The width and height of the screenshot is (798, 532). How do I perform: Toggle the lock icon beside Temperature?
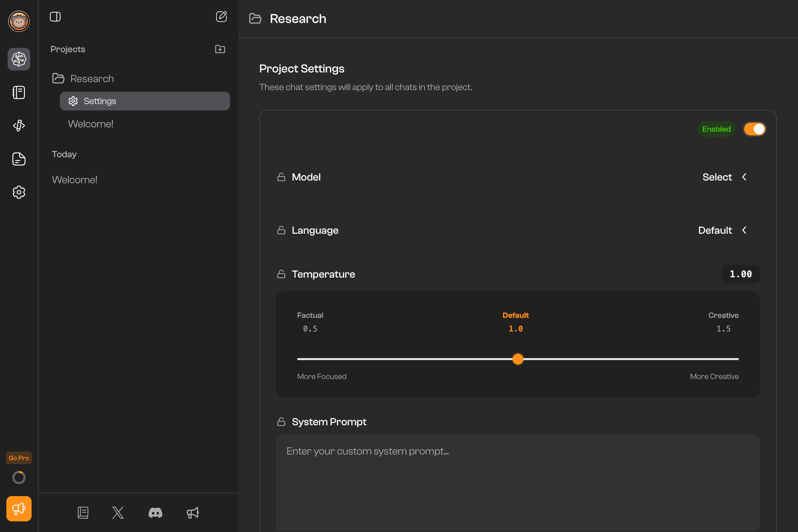click(x=281, y=274)
